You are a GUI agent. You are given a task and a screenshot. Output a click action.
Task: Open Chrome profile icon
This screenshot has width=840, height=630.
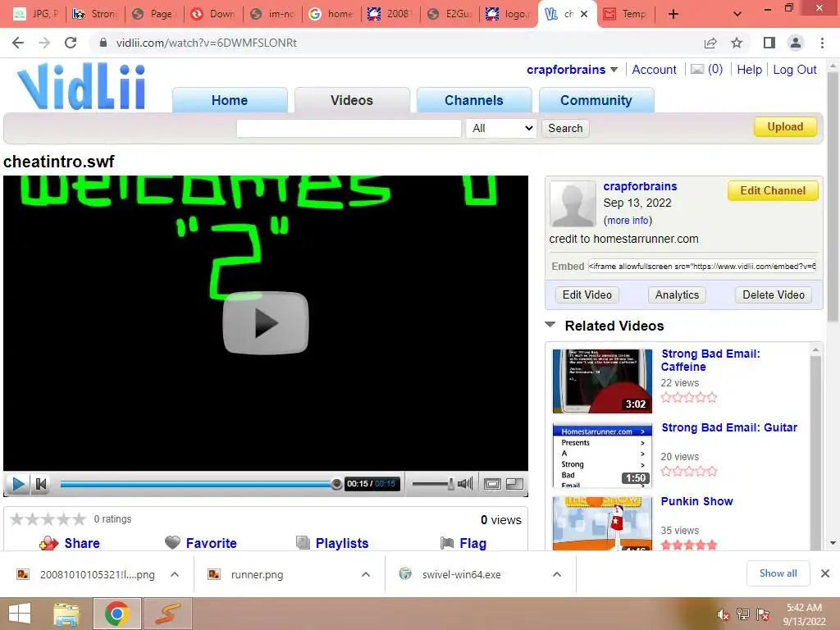click(x=796, y=43)
